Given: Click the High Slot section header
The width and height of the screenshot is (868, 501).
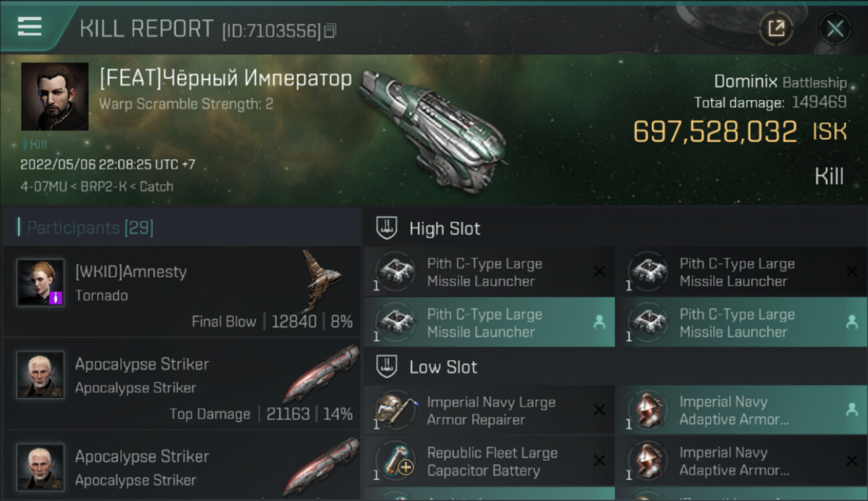Looking at the screenshot, I should click(x=445, y=228).
